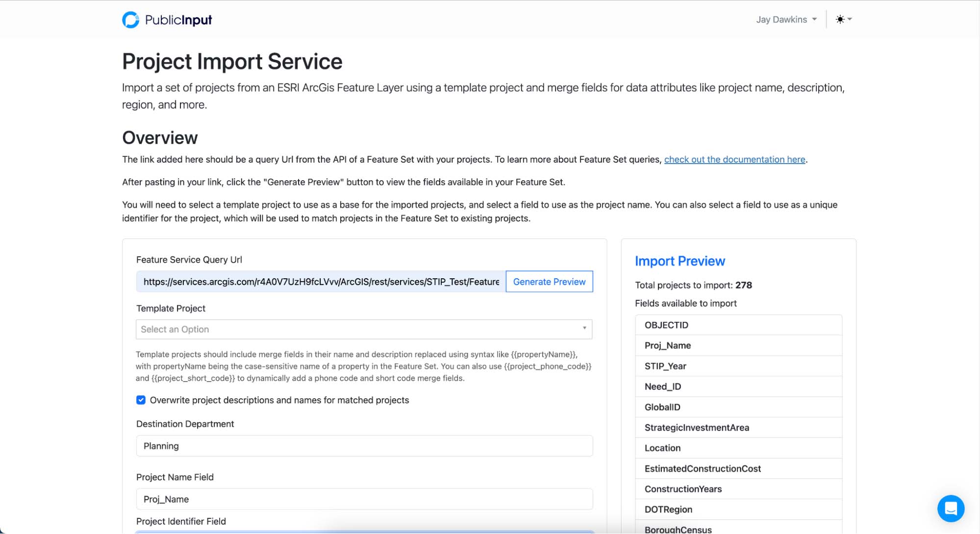Click Generate Preview button

(x=549, y=282)
